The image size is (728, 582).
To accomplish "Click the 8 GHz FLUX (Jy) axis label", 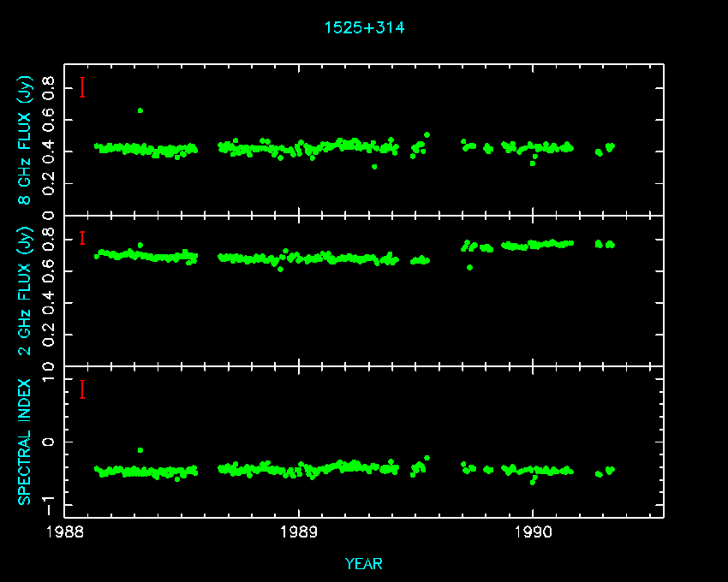I will click(26, 140).
